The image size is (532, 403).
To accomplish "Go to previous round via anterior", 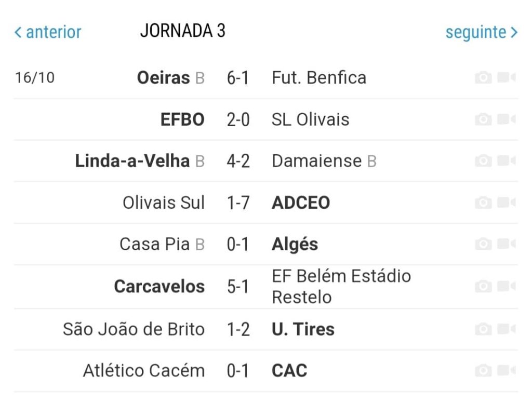I will 48,32.
